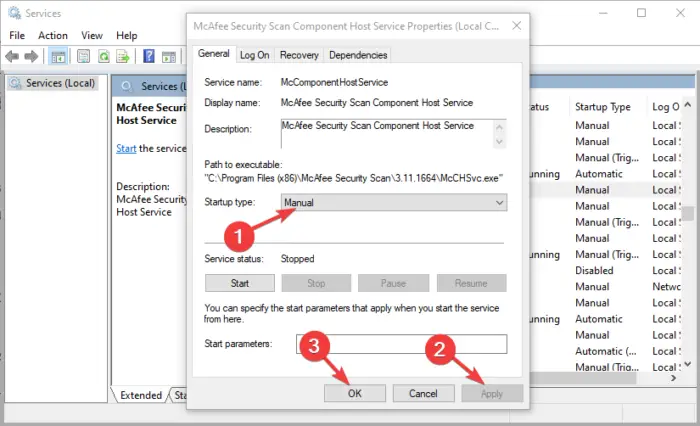The image size is (700, 426).
Task: Click the 'Start' link in Services panel
Action: coord(126,148)
